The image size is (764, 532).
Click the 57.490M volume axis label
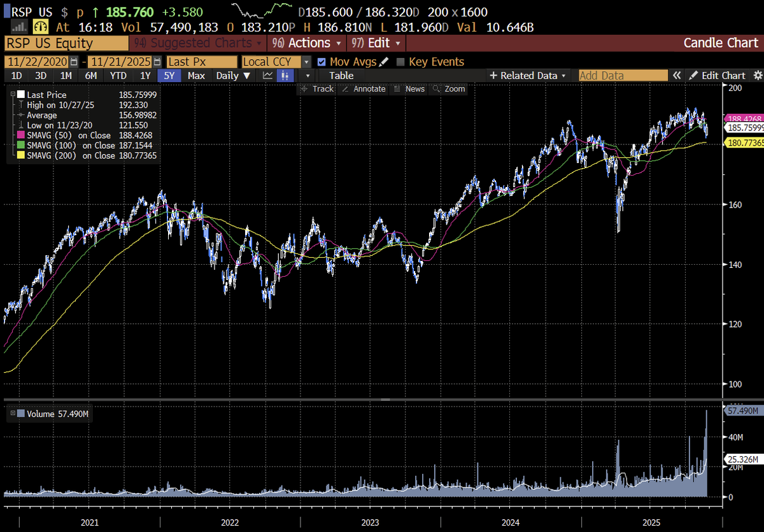pyautogui.click(x=743, y=411)
